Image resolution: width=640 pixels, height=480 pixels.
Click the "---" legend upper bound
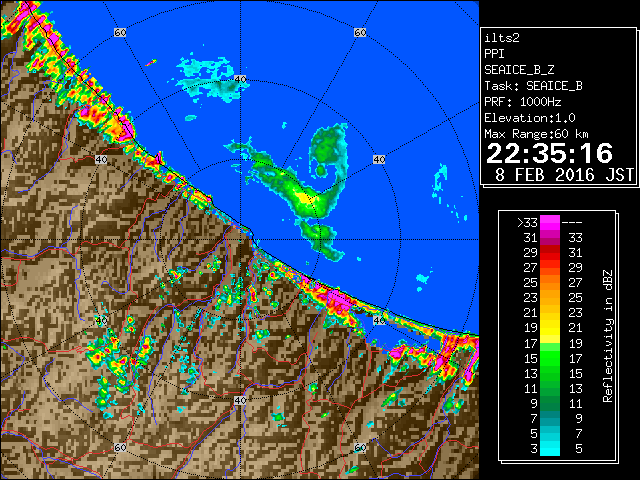[x=572, y=222]
